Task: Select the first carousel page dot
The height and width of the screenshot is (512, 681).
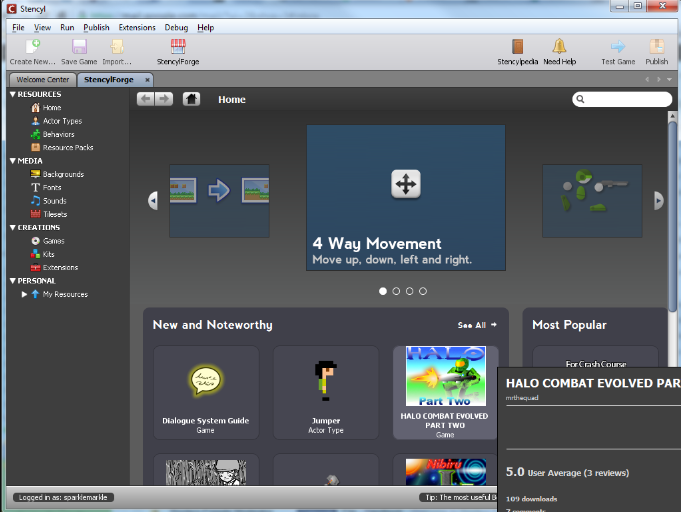Action: point(383,291)
